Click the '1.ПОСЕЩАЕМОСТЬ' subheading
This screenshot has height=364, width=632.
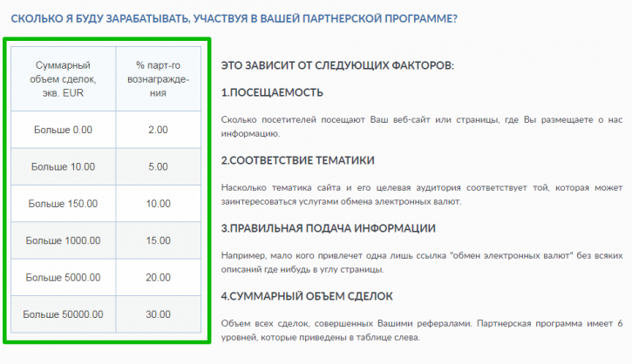pyautogui.click(x=272, y=92)
